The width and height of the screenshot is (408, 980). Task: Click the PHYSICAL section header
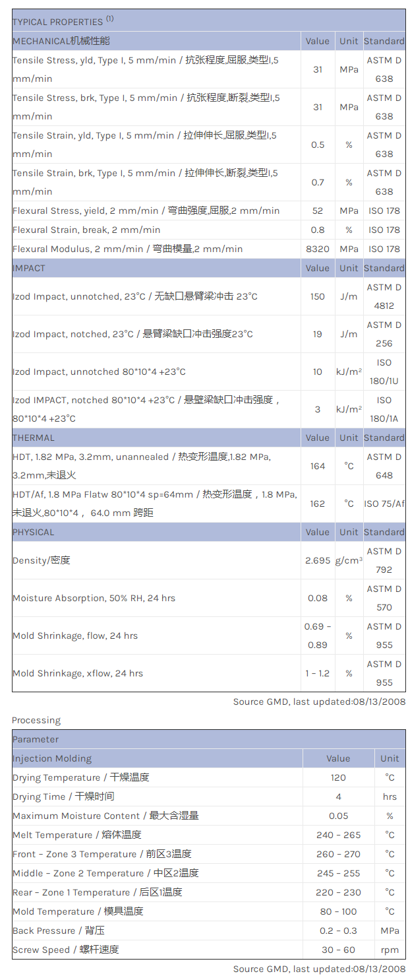34,532
